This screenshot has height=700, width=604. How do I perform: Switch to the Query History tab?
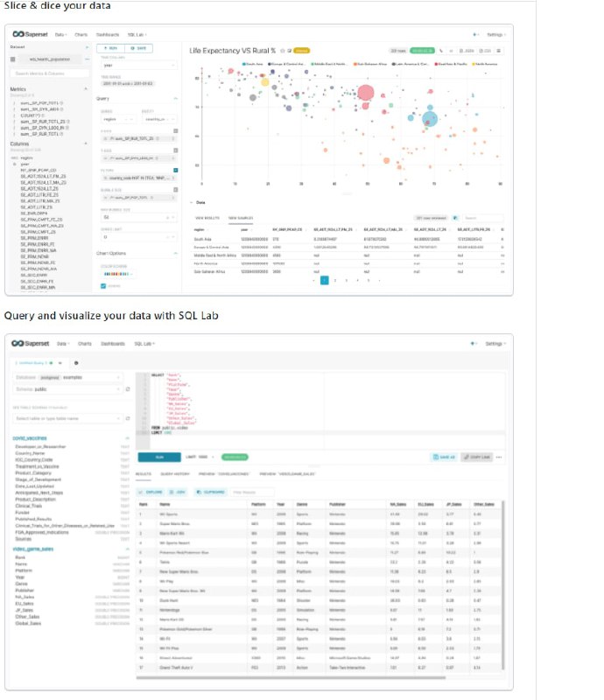[175, 473]
